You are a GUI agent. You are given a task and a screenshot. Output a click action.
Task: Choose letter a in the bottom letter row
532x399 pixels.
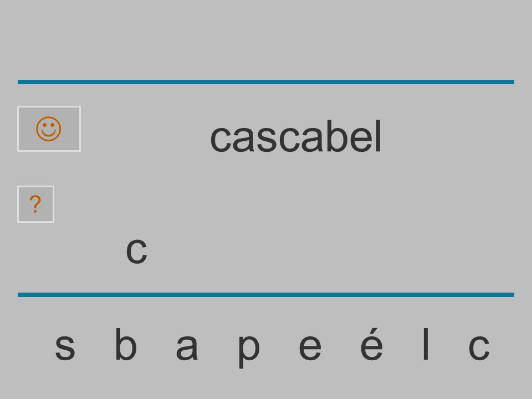click(x=187, y=347)
